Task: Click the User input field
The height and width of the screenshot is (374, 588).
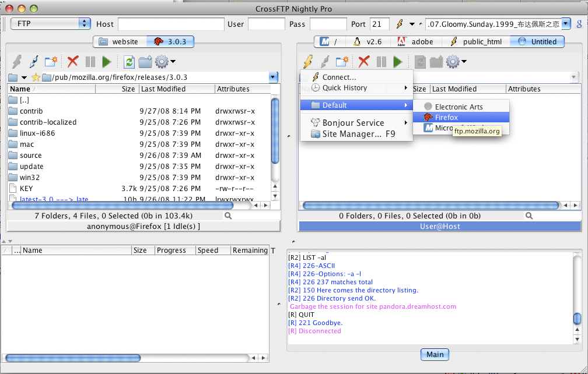Action: [x=266, y=24]
